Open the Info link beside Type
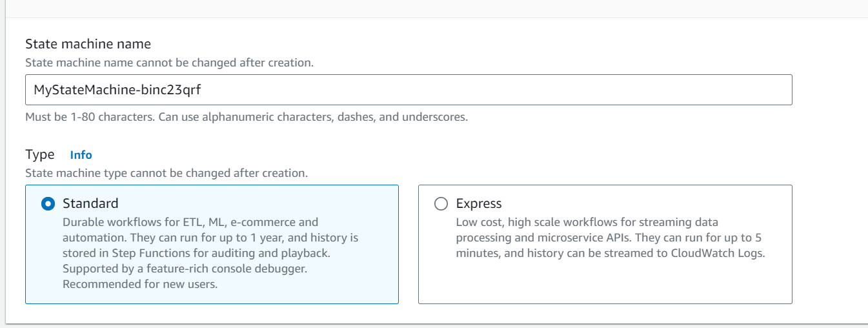This screenshot has height=328, width=868. click(81, 155)
